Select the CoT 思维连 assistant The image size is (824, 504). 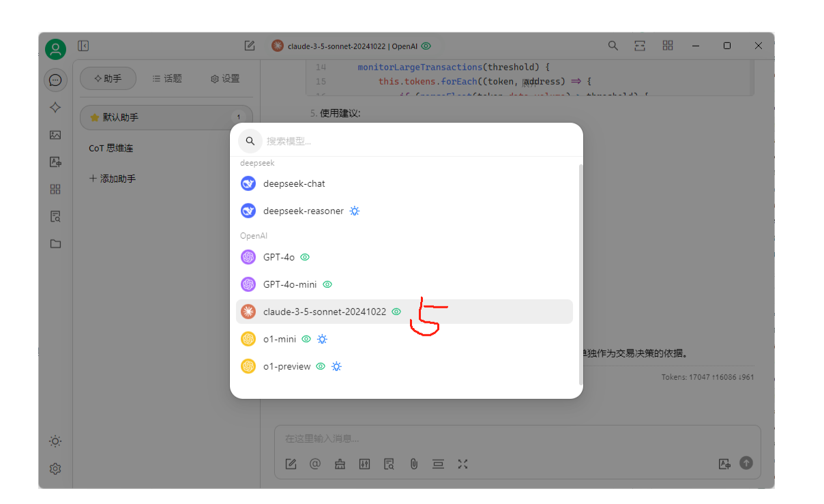click(x=111, y=148)
